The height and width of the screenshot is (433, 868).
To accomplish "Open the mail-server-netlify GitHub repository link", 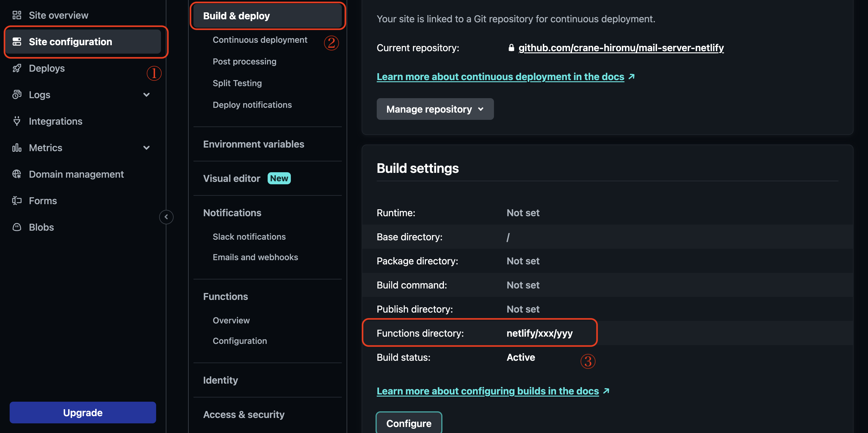I will pyautogui.click(x=621, y=48).
